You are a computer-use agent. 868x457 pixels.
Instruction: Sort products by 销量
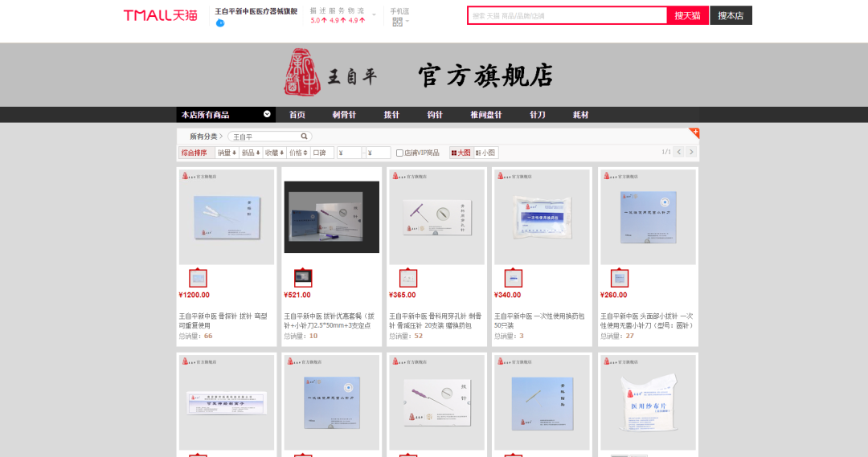tap(227, 153)
